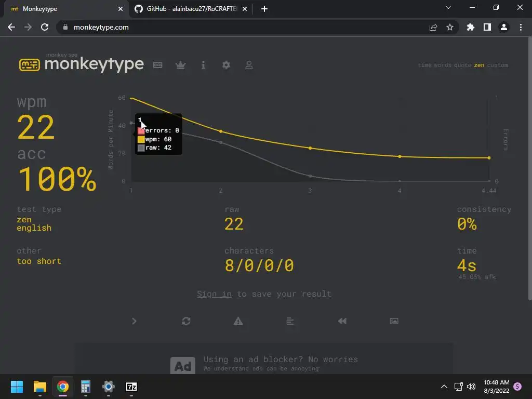
Task: Click the accuracy value 100%
Action: pos(57,179)
